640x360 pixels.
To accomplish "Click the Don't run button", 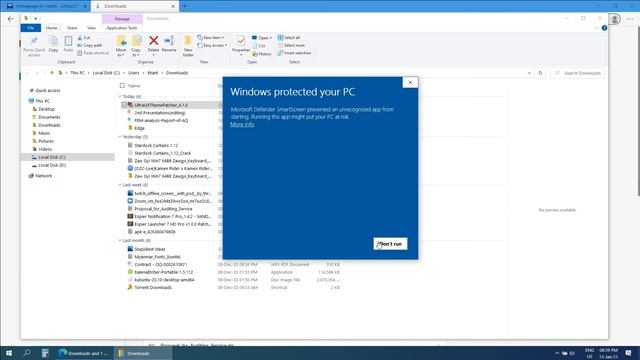I will tap(390, 244).
